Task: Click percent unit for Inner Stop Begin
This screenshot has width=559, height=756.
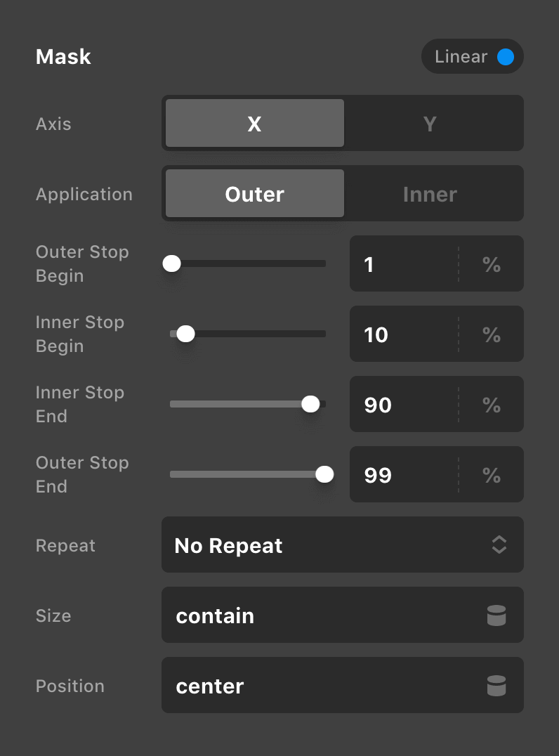Action: [x=492, y=334]
